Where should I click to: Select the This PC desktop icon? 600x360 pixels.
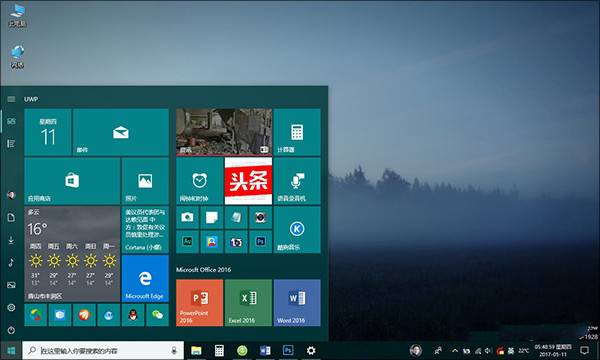(17, 15)
